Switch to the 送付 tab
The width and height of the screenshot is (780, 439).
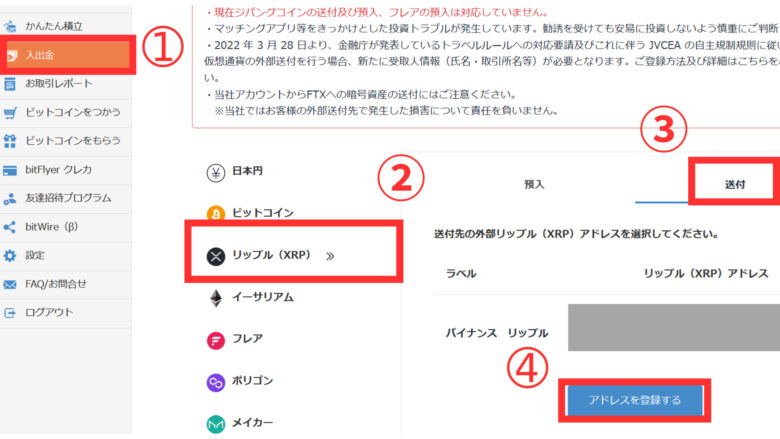tap(734, 184)
